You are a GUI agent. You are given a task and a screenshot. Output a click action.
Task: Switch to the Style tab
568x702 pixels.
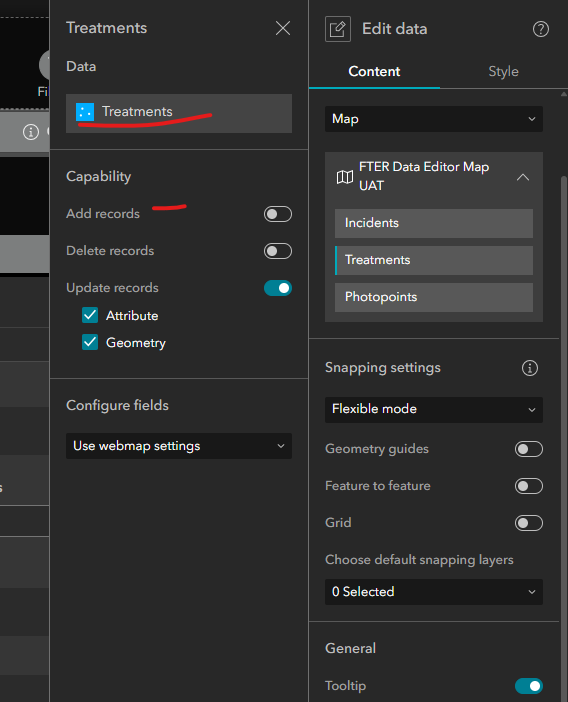[503, 72]
